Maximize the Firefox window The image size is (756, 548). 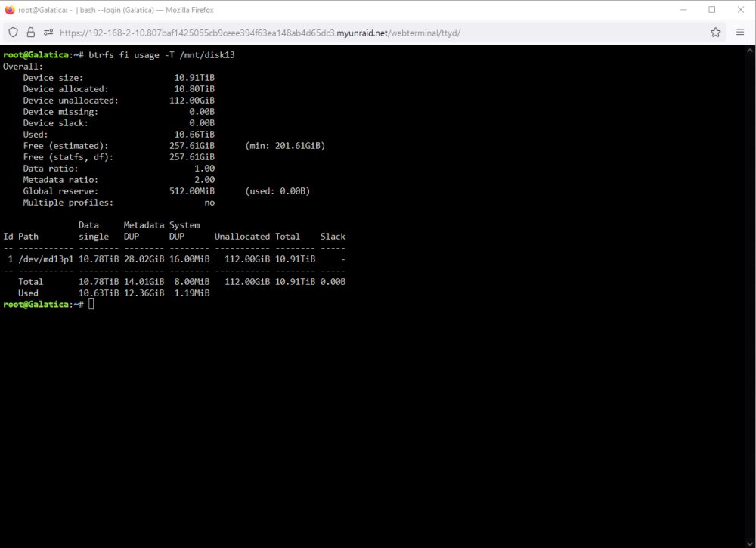711,10
